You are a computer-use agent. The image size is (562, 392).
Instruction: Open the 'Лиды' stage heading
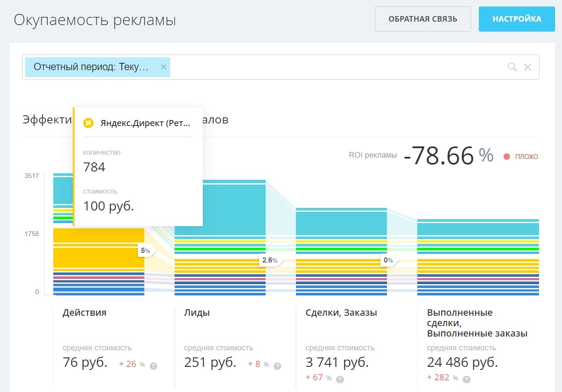point(197,313)
